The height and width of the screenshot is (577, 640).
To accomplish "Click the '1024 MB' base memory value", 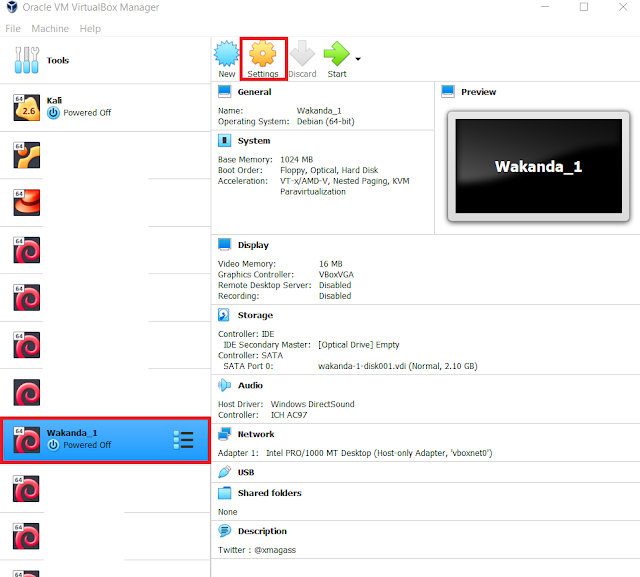I will tap(297, 159).
